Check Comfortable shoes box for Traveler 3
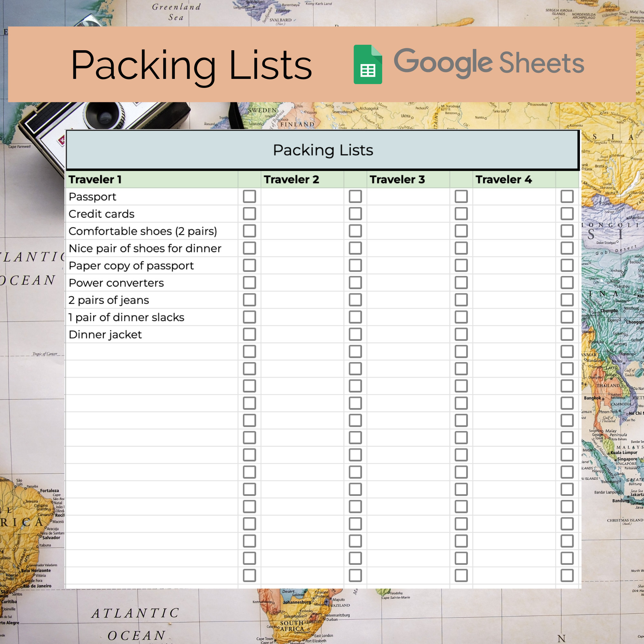This screenshot has width=644, height=644. tap(462, 231)
